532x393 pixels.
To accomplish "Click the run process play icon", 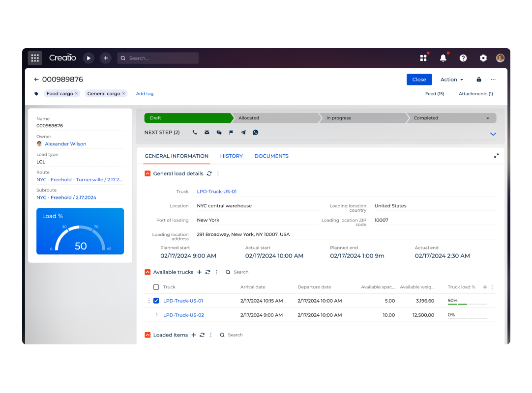I will click(89, 58).
